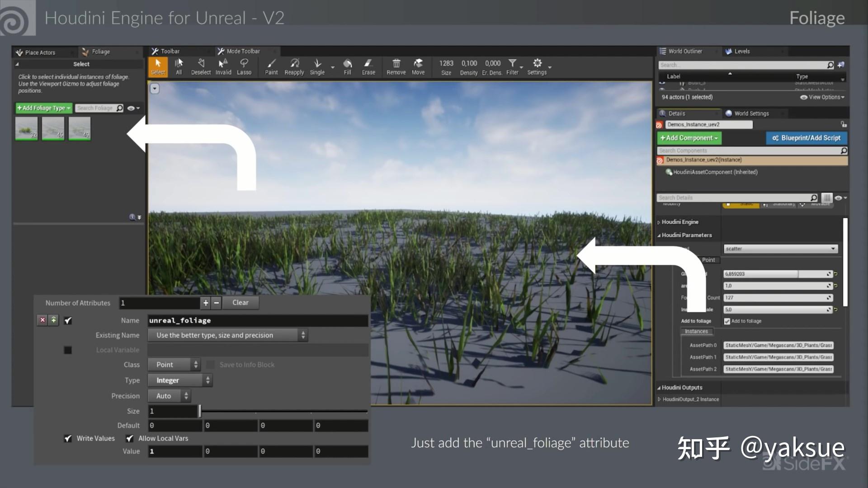
Task: Click the Remove foliage tool
Action: [x=396, y=66]
